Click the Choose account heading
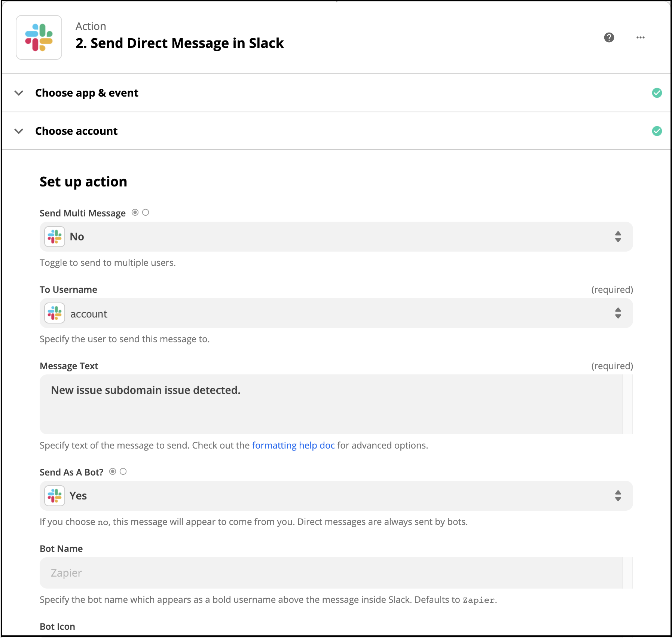This screenshot has height=638, width=672. click(x=76, y=131)
